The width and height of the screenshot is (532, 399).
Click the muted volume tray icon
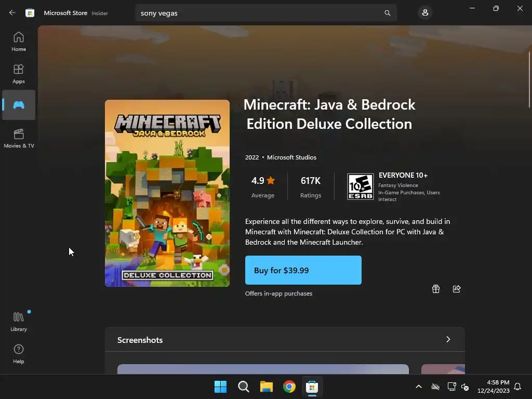pos(465,387)
